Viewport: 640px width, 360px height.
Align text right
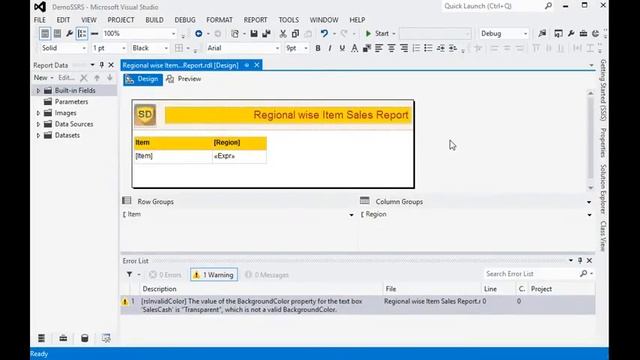pos(404,48)
